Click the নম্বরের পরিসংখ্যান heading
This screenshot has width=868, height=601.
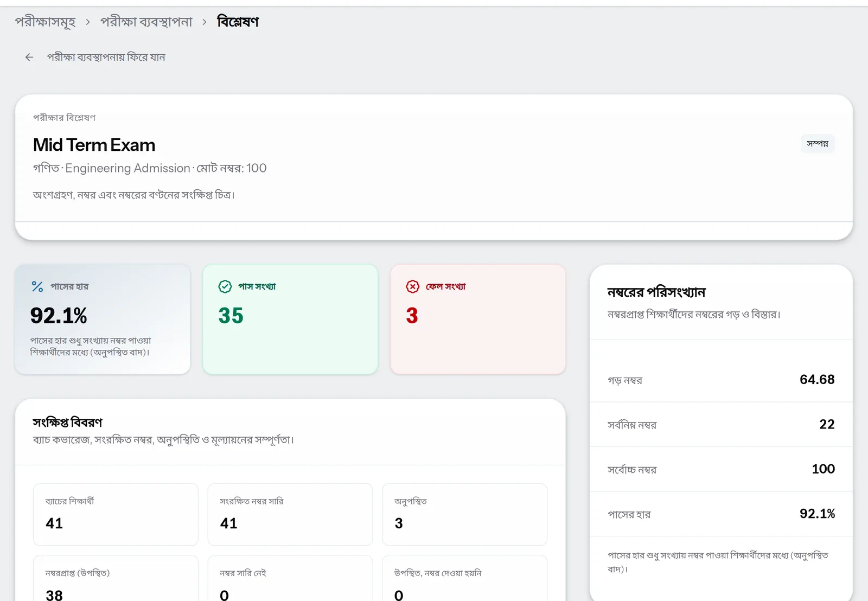(x=656, y=292)
